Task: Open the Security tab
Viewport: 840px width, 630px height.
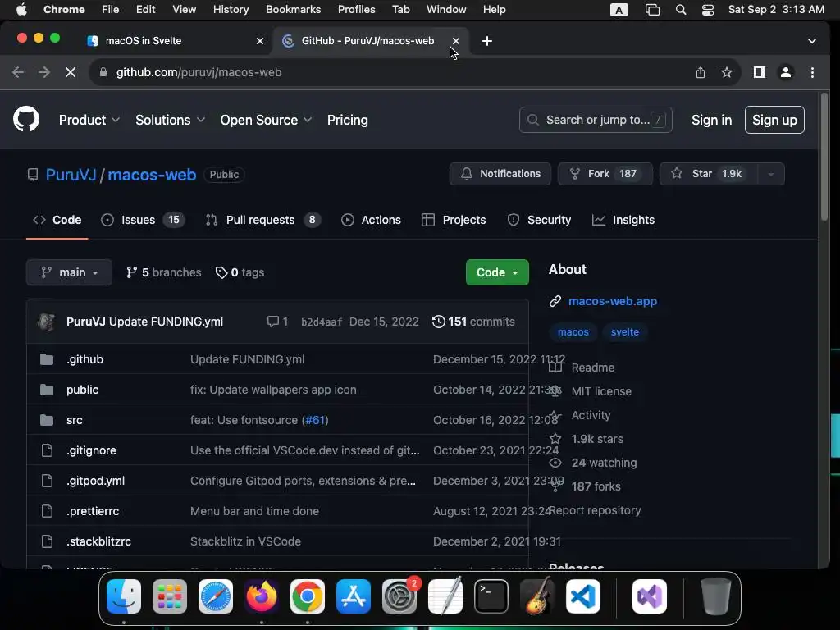Action: [x=539, y=220]
